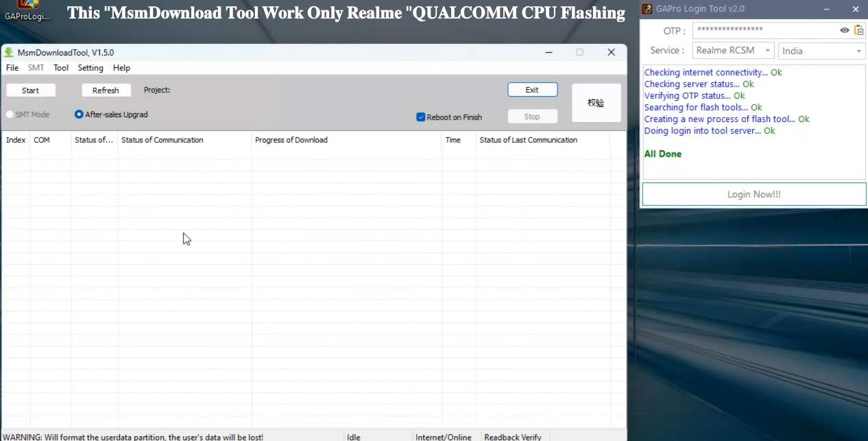Click 'Creating a new process of flash tool' line
The width and height of the screenshot is (868, 441).
click(727, 119)
